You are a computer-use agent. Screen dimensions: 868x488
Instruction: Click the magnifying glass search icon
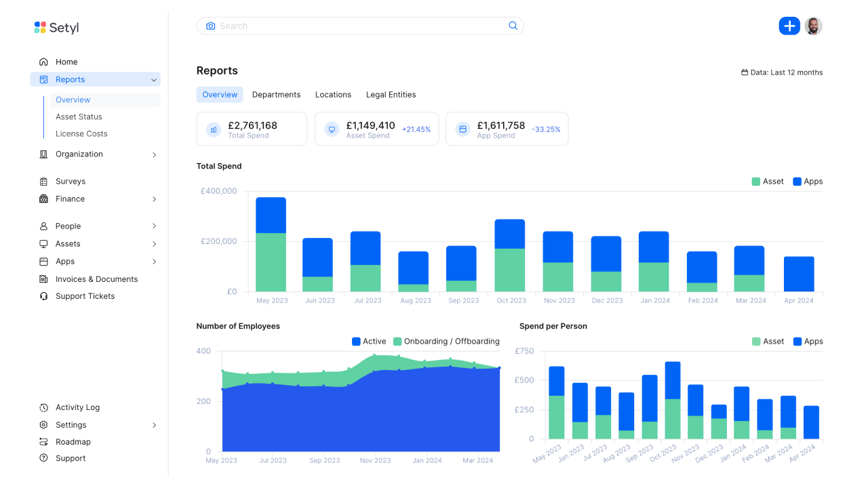[513, 26]
